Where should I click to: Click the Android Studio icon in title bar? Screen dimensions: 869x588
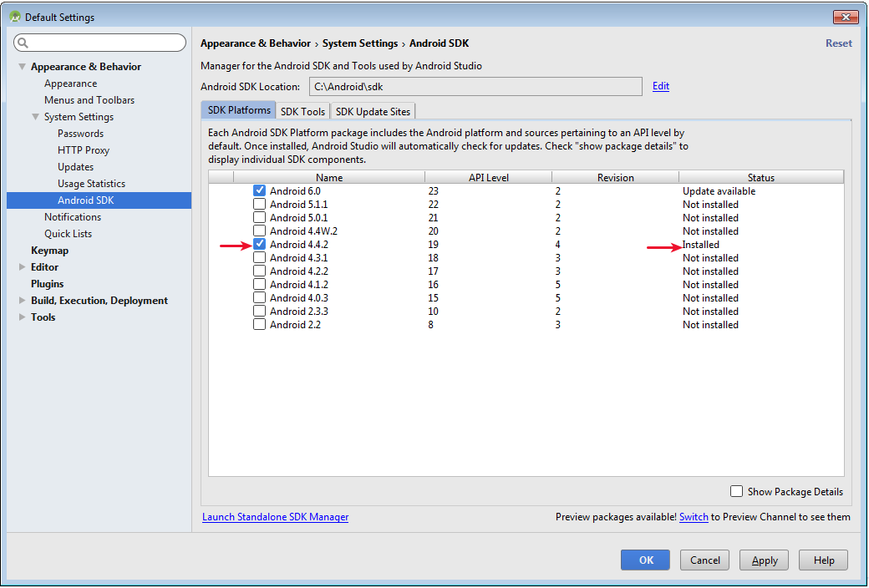[x=15, y=18]
